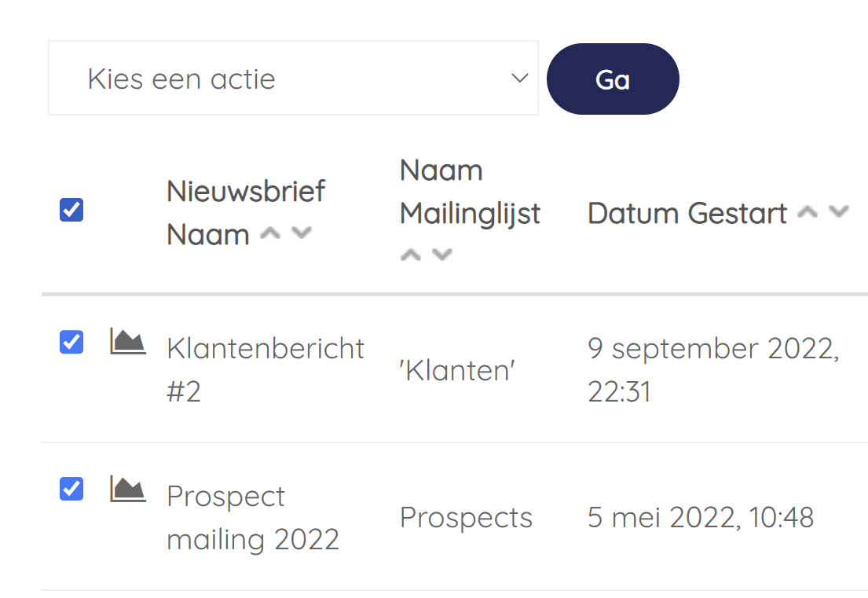Click the Prospects mailing list cell

click(x=466, y=519)
